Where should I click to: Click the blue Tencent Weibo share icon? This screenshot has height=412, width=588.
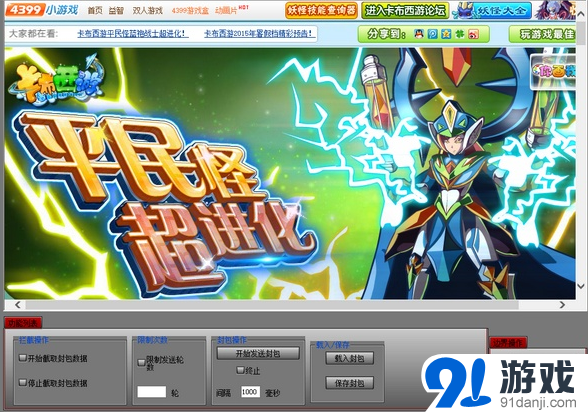432,34
